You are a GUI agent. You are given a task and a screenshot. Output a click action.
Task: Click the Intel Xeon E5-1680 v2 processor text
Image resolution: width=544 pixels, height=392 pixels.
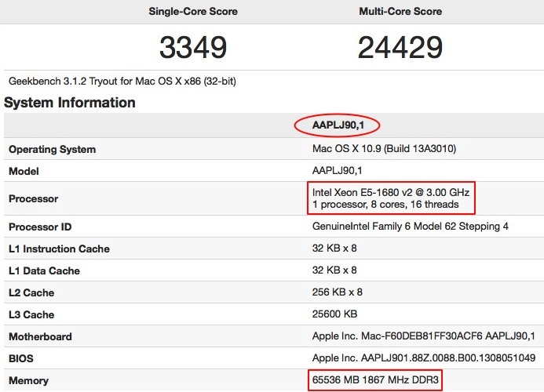tap(391, 192)
